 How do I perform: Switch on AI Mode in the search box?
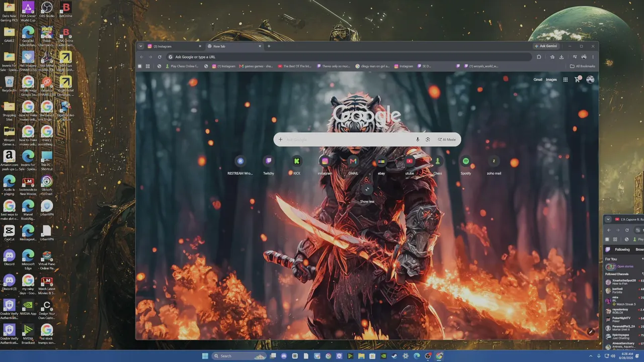(x=447, y=139)
